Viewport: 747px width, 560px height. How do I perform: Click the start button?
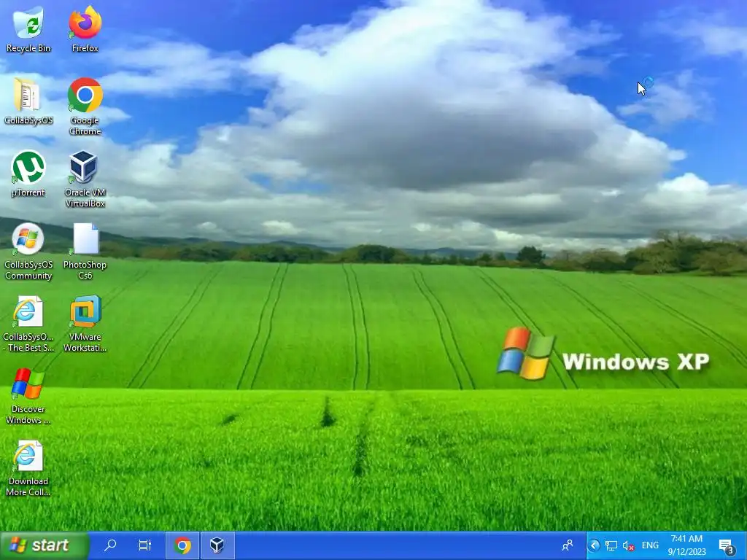click(x=44, y=545)
